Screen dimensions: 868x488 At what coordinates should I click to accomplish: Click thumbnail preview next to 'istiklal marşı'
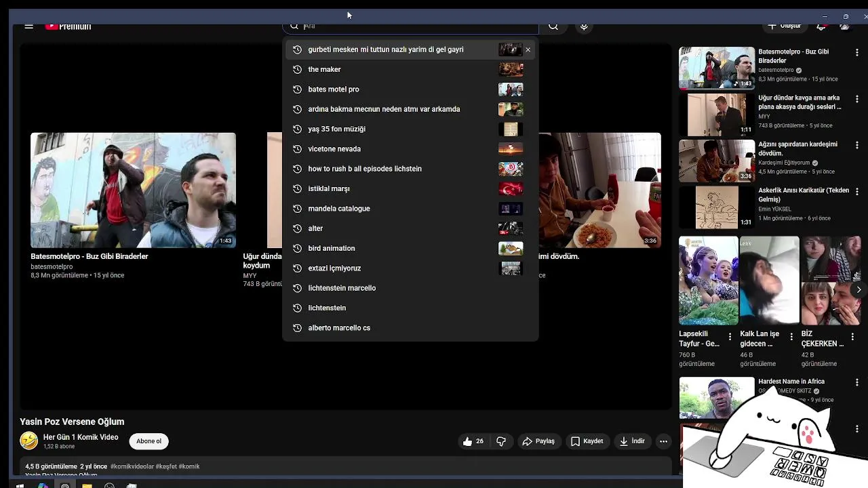point(511,188)
